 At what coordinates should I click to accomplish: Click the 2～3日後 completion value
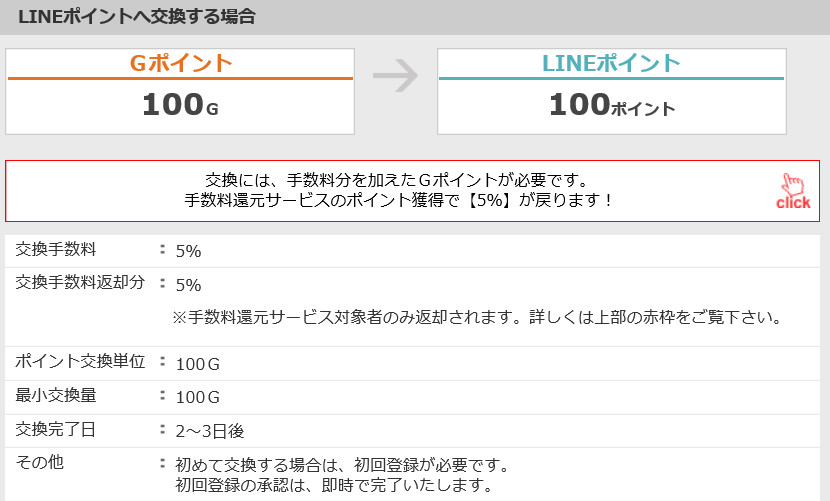pos(210,431)
